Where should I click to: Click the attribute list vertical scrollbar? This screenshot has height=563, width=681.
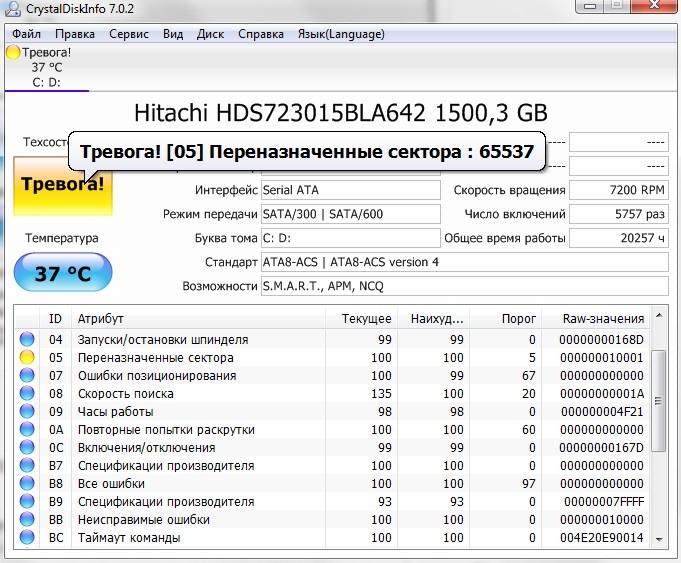(659, 440)
